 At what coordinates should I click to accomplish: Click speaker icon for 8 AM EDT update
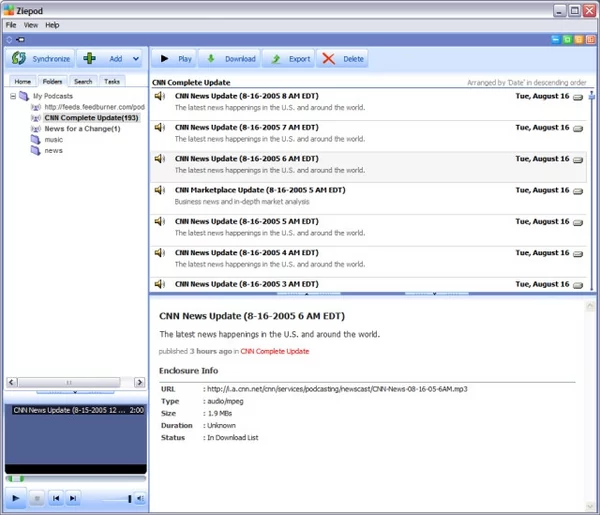point(160,96)
